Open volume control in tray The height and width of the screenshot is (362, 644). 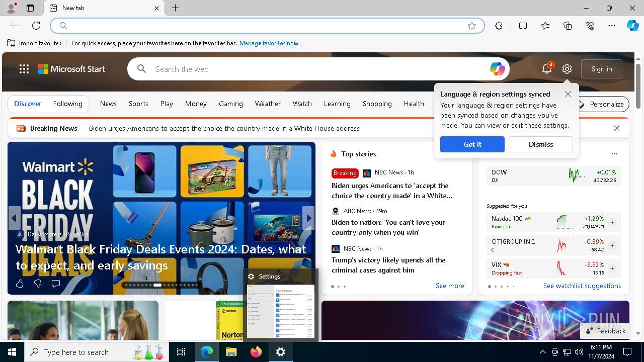[579, 352]
